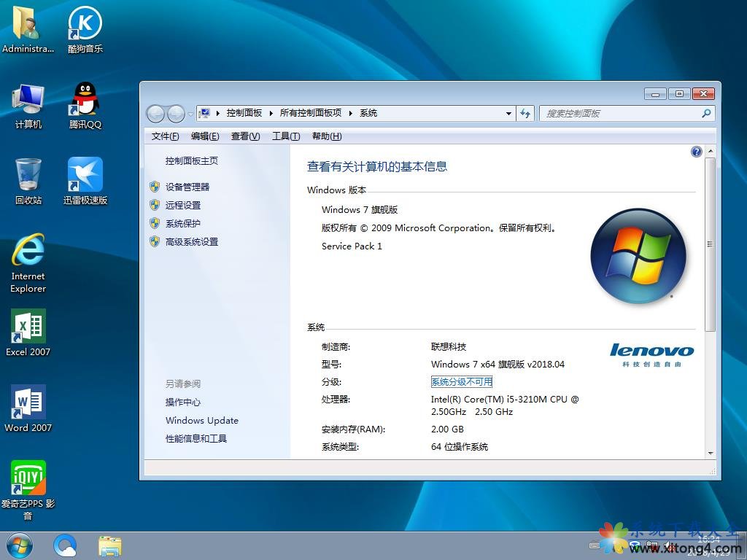Screen dimensions: 747x560
Task: Expand the arrow before 控制面板 in breadcrumb
Action: click(218, 113)
